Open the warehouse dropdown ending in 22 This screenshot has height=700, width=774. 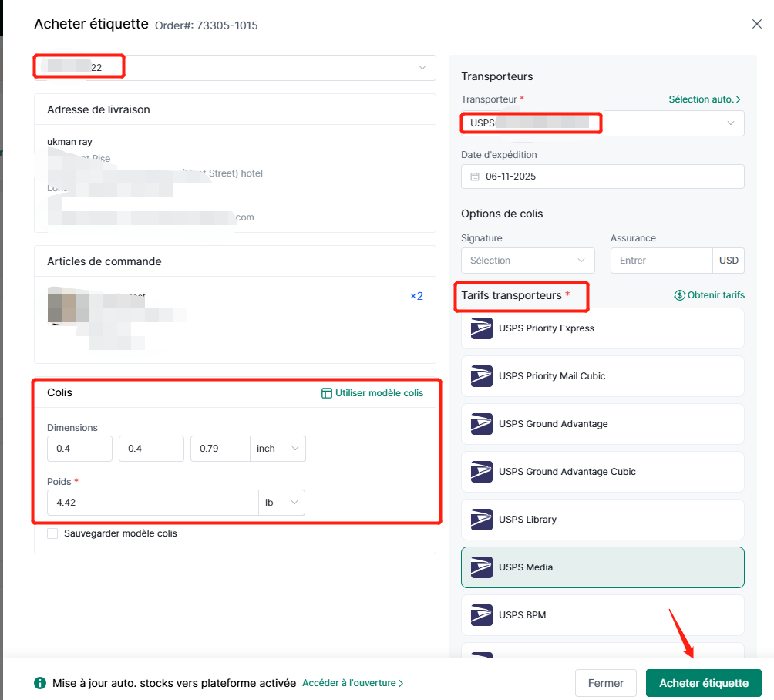[235, 68]
